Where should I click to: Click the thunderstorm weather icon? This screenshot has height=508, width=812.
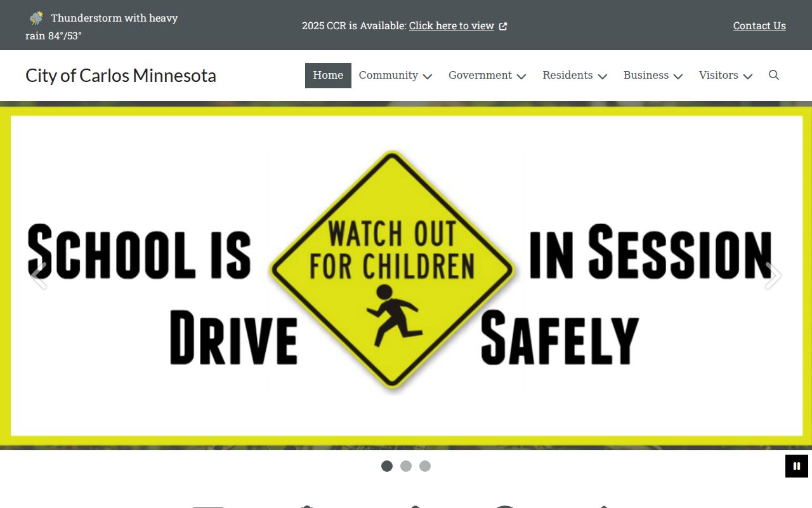[x=36, y=18]
